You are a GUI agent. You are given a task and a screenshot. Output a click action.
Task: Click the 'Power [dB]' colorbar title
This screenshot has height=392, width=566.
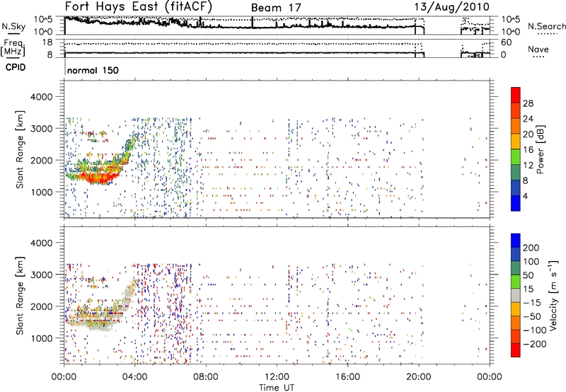pyautogui.click(x=540, y=149)
